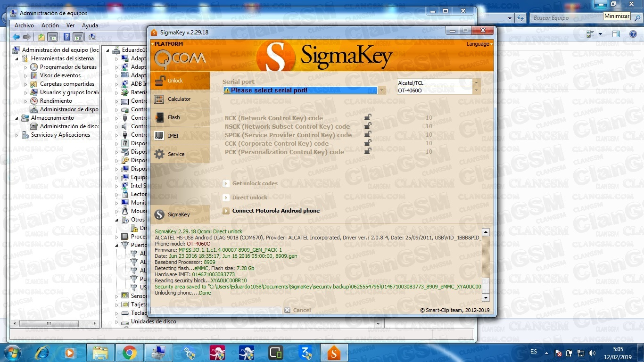
Task: Open the Service tab with gear icon
Action: point(180,154)
